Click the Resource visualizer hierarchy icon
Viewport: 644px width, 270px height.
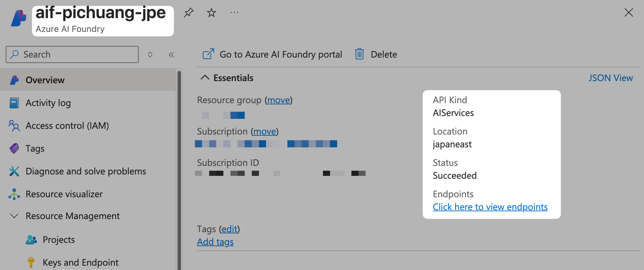pyautogui.click(x=14, y=194)
